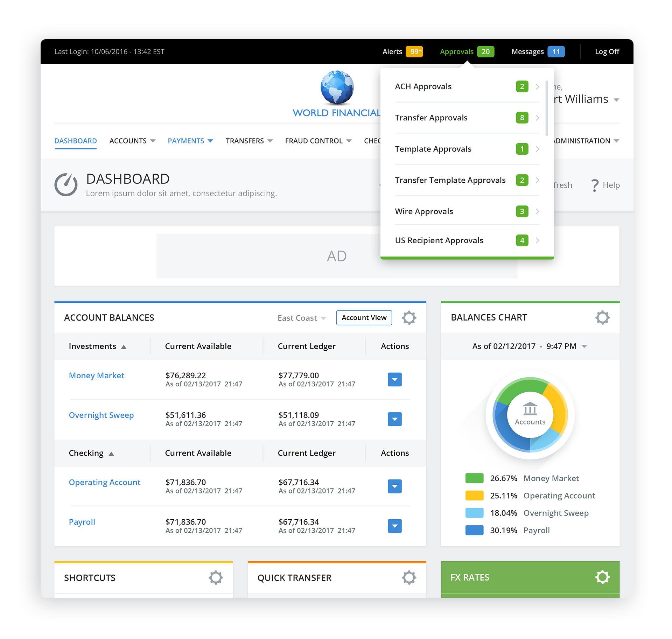Click the Accounts bank icon in chart

[x=530, y=409]
